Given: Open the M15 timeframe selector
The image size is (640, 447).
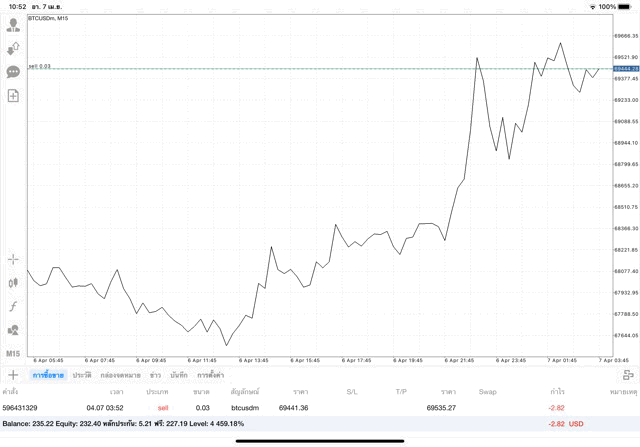Looking at the screenshot, I should (x=13, y=353).
